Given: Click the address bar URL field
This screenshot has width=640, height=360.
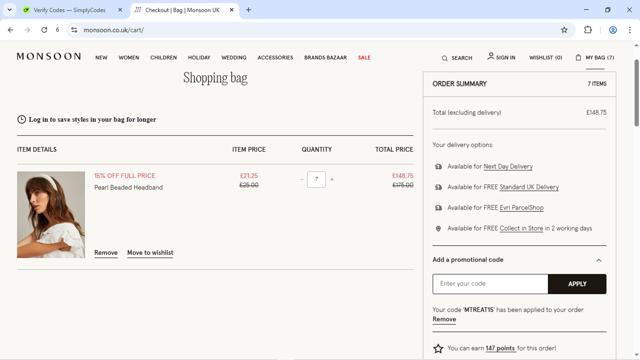Looking at the screenshot, I should coord(318,30).
